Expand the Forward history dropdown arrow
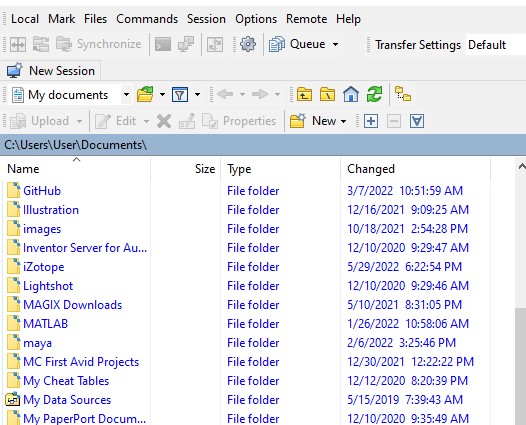The width and height of the screenshot is (526, 425). coord(277,95)
